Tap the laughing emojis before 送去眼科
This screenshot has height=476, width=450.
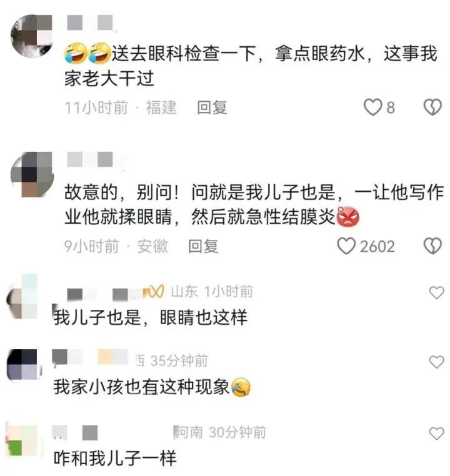point(87,53)
